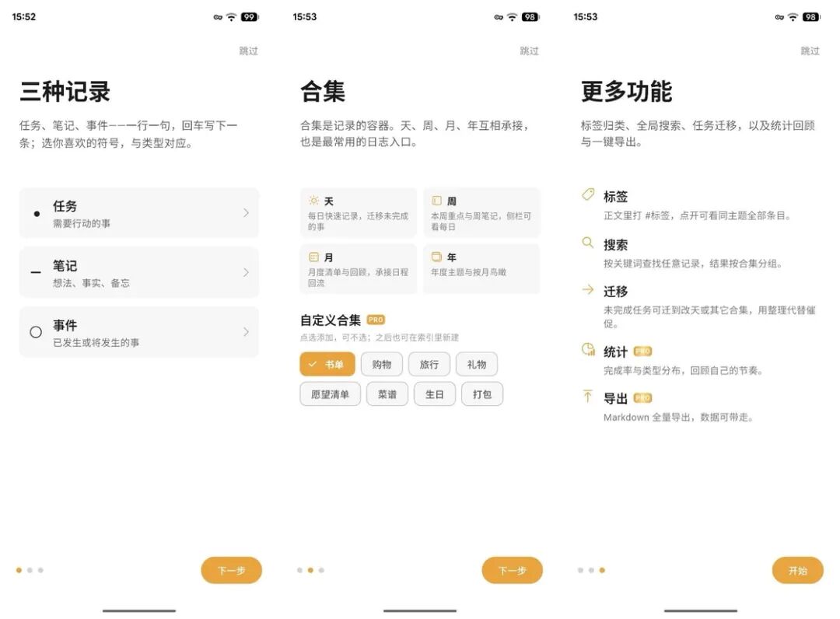Expand the 任务 row via its chevron
The image size is (840, 619).
[x=246, y=213]
